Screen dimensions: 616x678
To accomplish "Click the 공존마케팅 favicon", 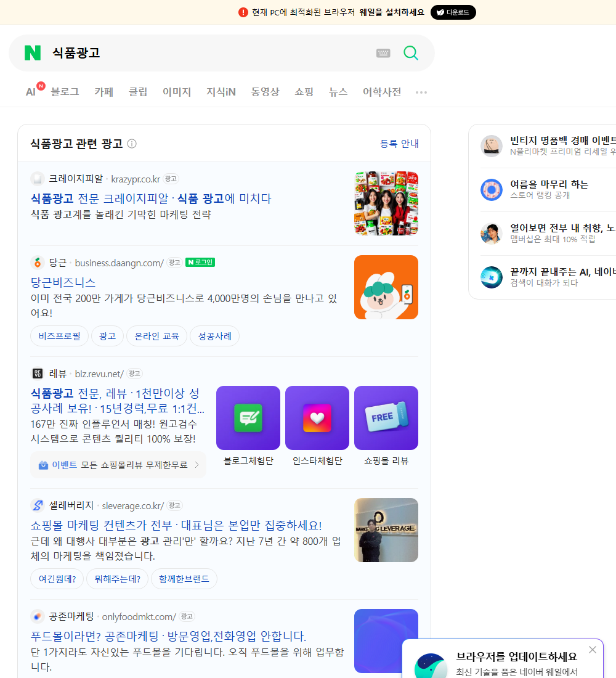I will [38, 616].
